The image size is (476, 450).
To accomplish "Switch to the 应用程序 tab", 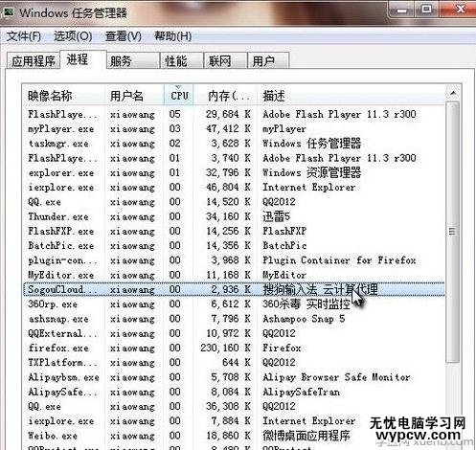I will [x=34, y=61].
